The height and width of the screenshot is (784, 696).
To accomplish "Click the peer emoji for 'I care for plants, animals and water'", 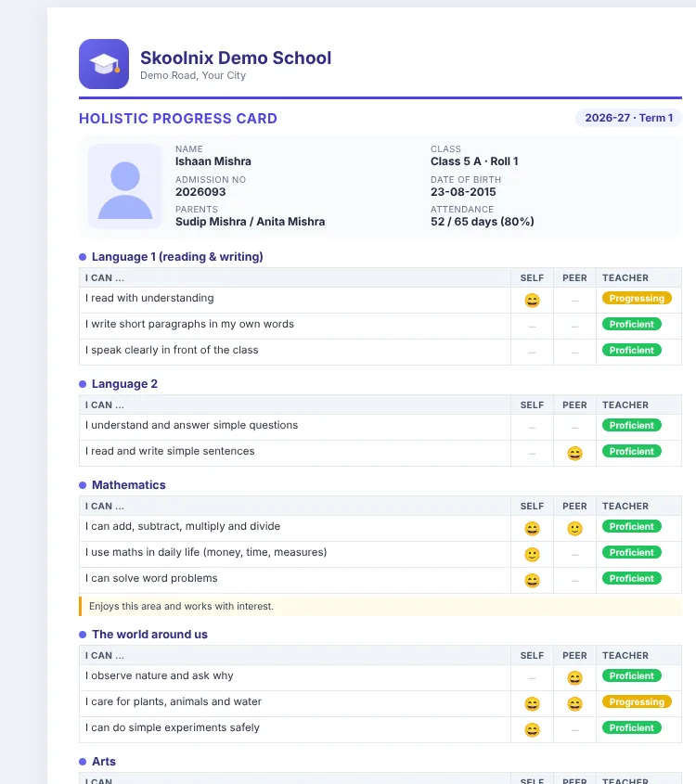I will click(575, 704).
